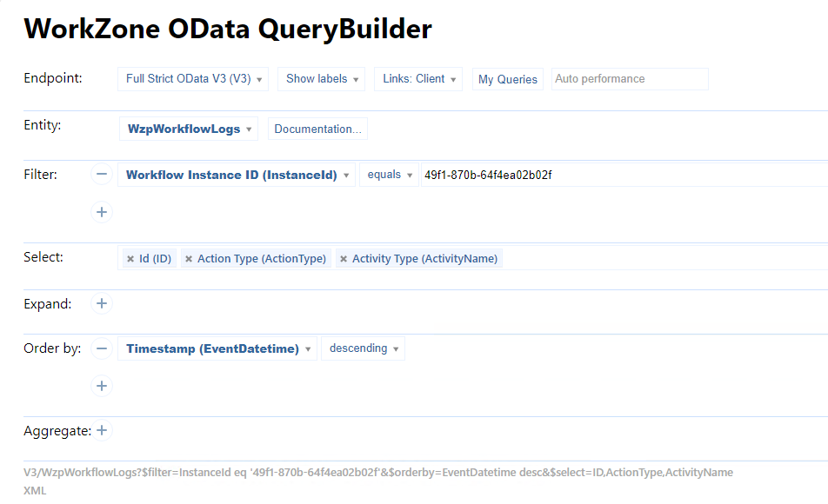Remove the InstanceId filter row
This screenshot has width=828, height=504.
click(102, 175)
